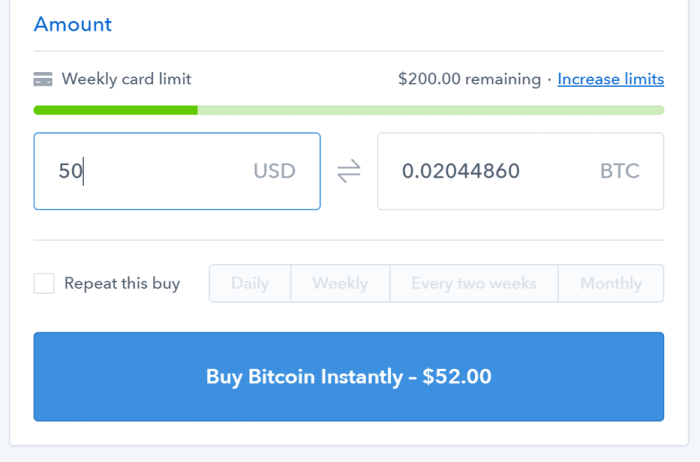Click the swap arrows between USD and BTC

click(349, 171)
